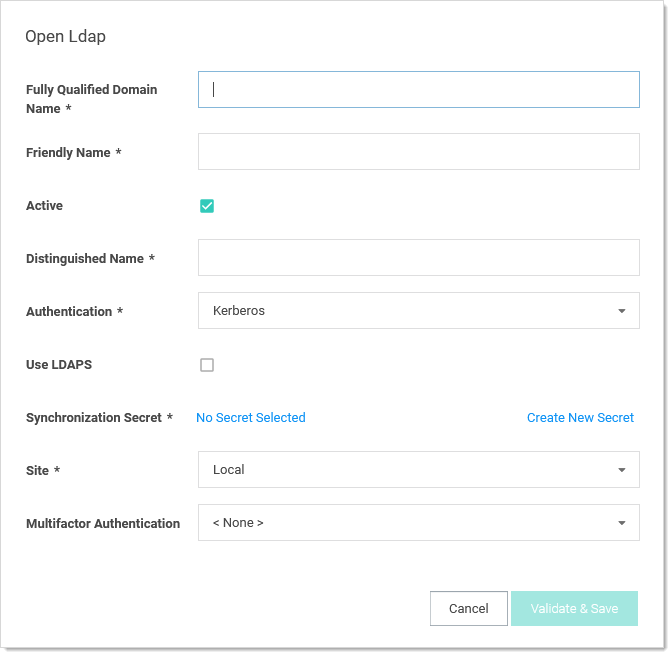672x656 pixels.
Task: Open the Create New Secret link
Action: (x=580, y=418)
